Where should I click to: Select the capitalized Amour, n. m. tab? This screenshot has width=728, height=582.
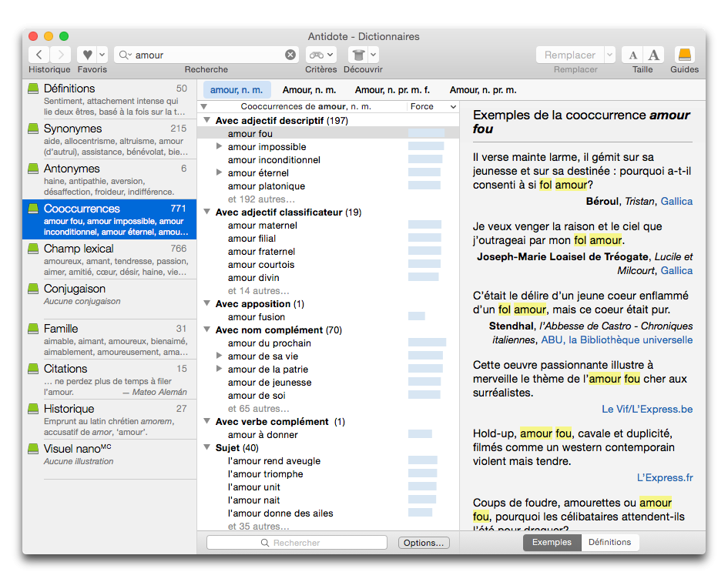[x=309, y=90]
